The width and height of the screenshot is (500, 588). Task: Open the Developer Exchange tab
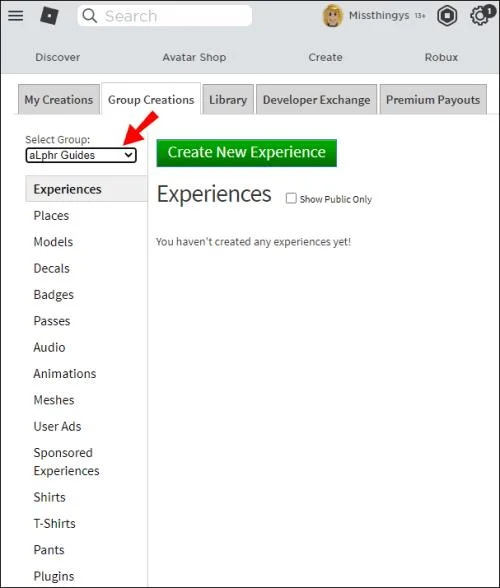pyautogui.click(x=316, y=100)
